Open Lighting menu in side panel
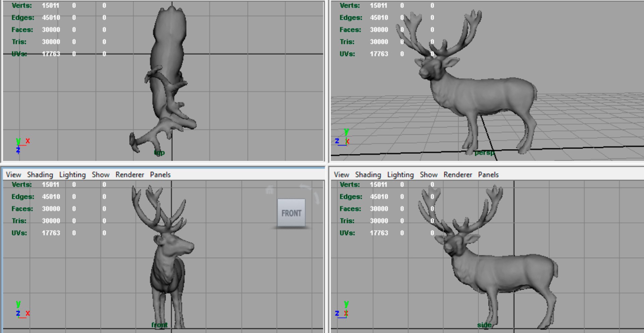This screenshot has height=333, width=644. coord(400,175)
